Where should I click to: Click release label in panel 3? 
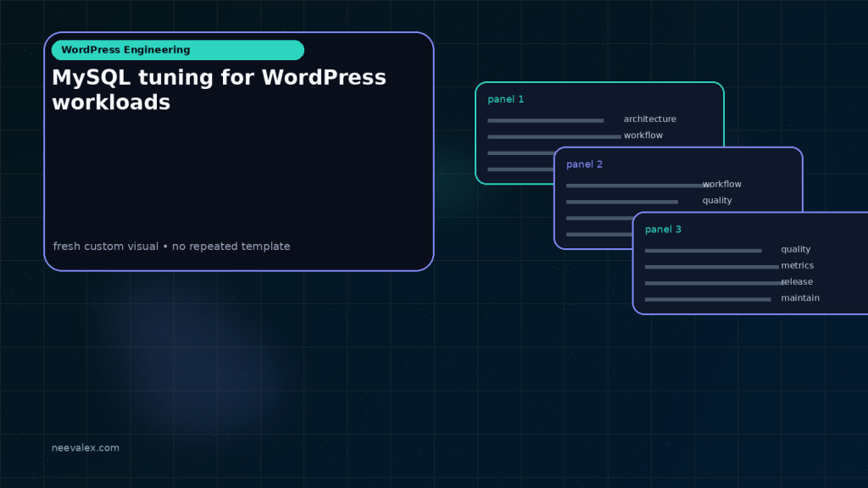(797, 281)
